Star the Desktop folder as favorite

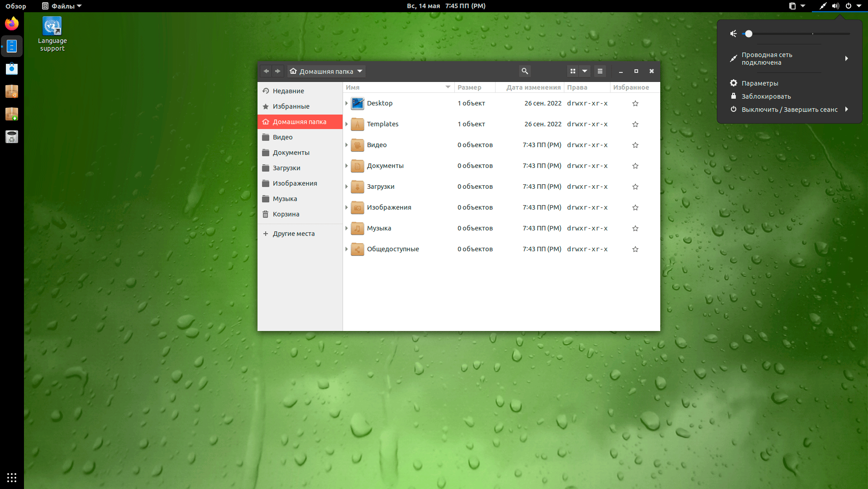click(x=635, y=103)
